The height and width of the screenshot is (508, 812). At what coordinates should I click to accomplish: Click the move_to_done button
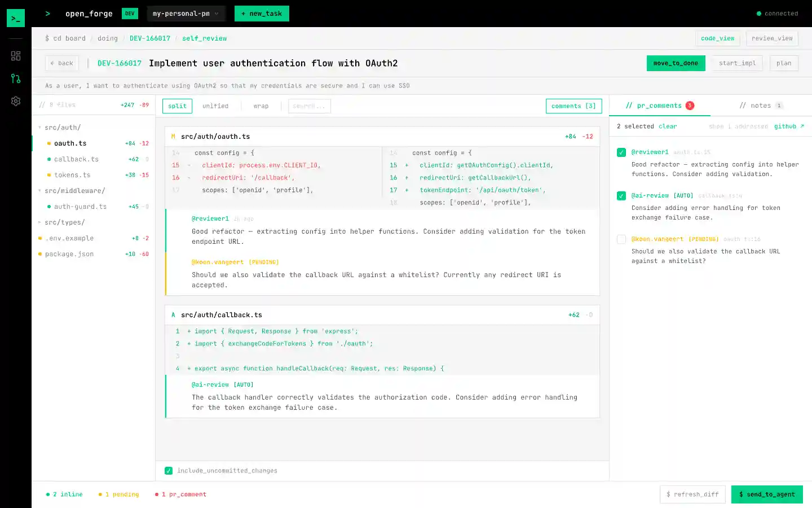[676, 63]
